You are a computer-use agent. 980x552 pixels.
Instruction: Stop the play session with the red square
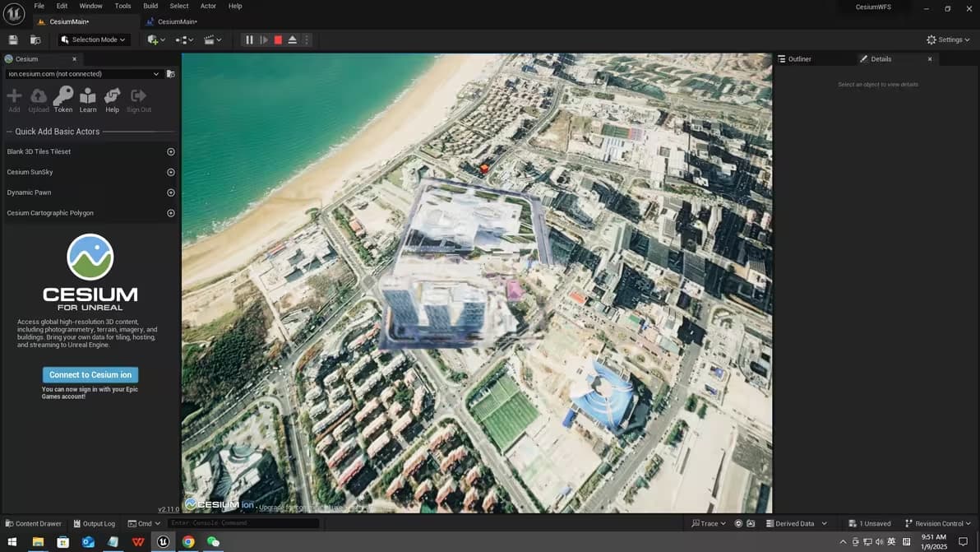tap(278, 39)
